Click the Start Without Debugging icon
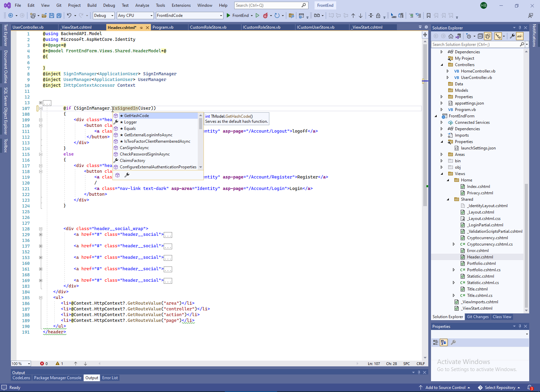540x392 pixels. coord(258,16)
